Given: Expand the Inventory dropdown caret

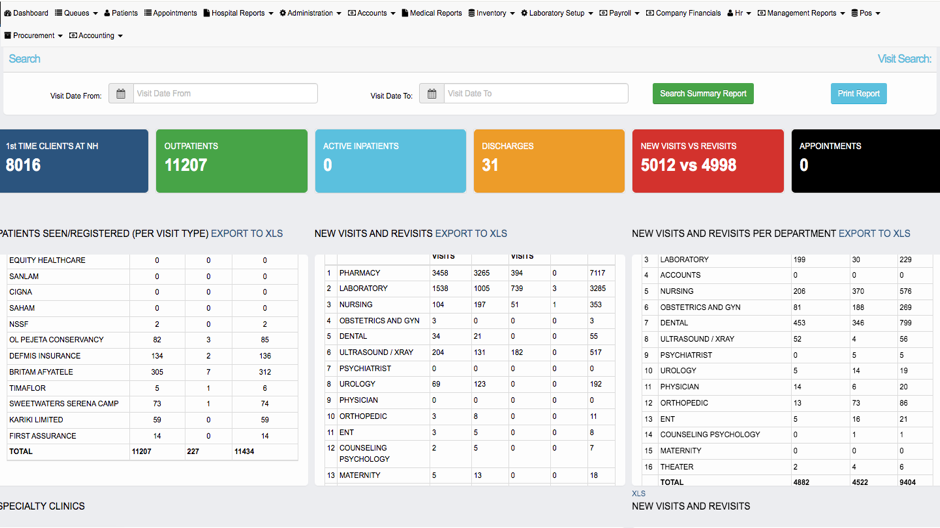Looking at the screenshot, I should pos(512,14).
